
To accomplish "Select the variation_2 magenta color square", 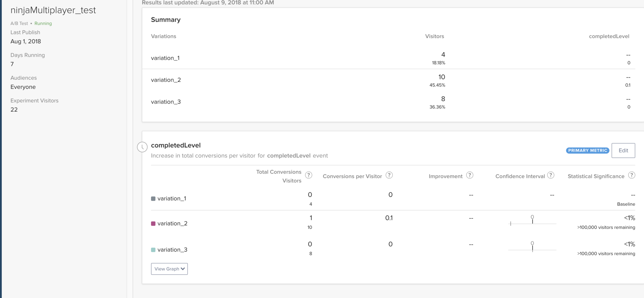I will [153, 223].
